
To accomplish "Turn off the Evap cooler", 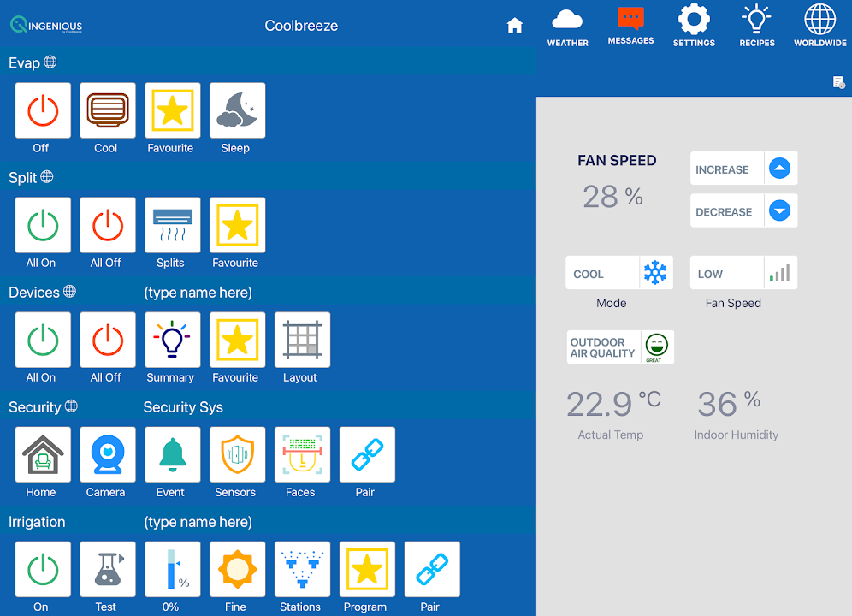I will [x=43, y=110].
